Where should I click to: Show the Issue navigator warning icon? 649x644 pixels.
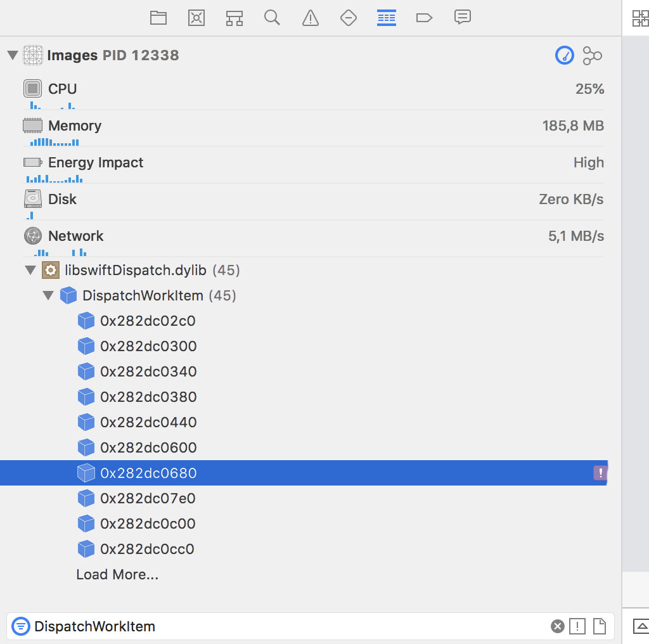311,18
